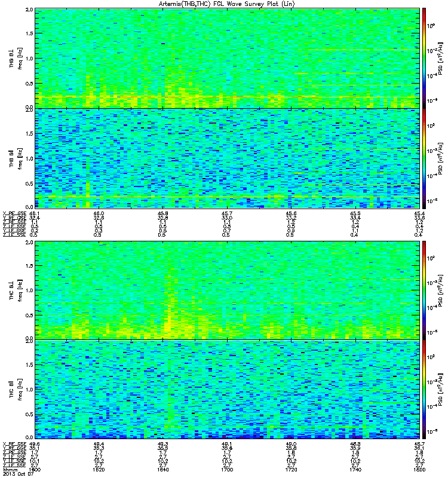Screen dimensions: 448x478
Task: Click the PSD [nT²/Hz] label of the top color bar
Action: (441, 58)
